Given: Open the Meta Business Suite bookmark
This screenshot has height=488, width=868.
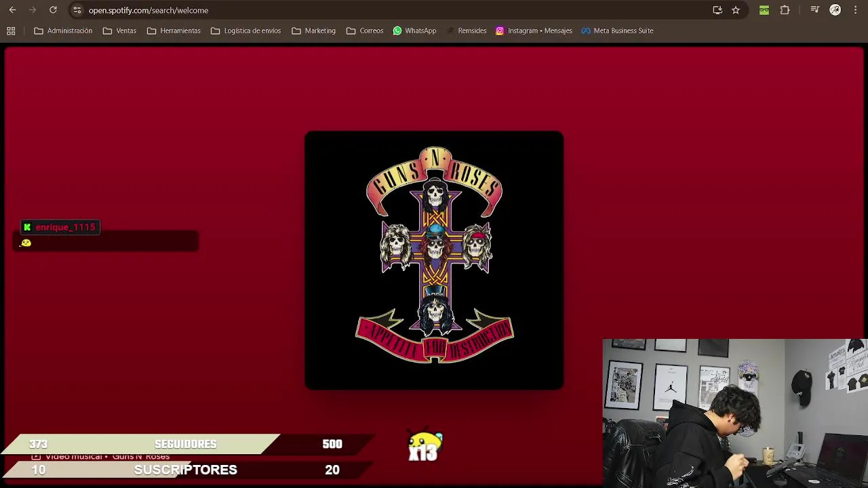Looking at the screenshot, I should click(x=617, y=30).
